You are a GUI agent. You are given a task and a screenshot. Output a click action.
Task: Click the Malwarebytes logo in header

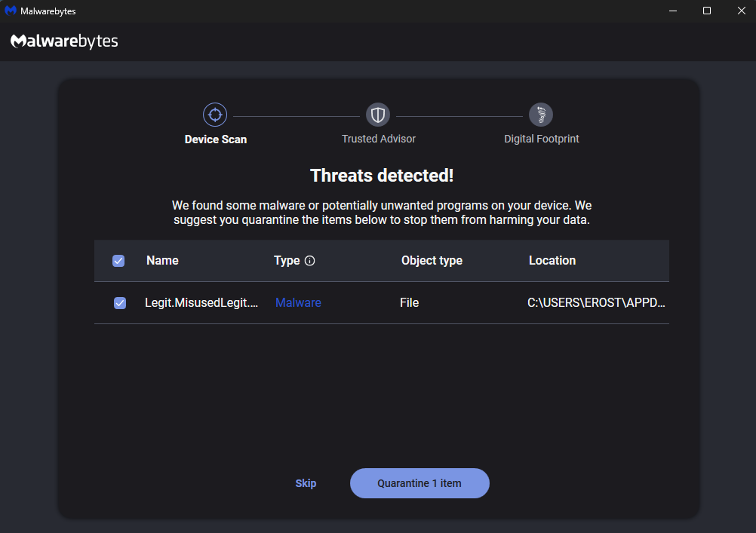(x=64, y=41)
